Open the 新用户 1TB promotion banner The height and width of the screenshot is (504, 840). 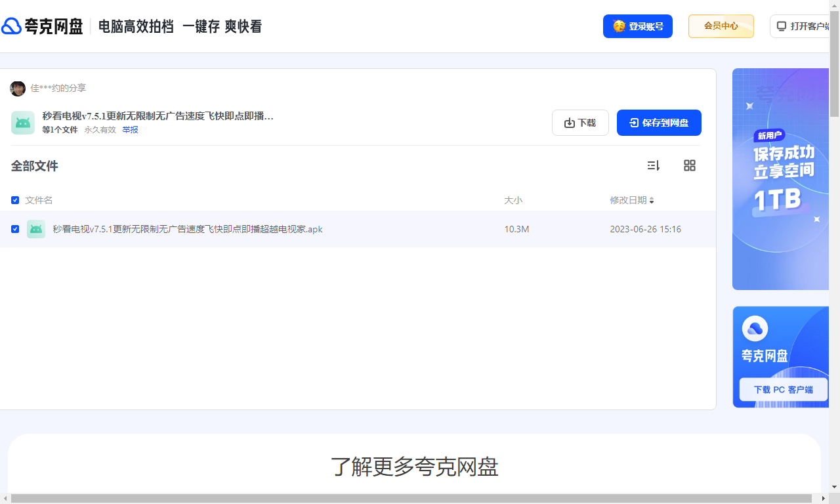781,179
